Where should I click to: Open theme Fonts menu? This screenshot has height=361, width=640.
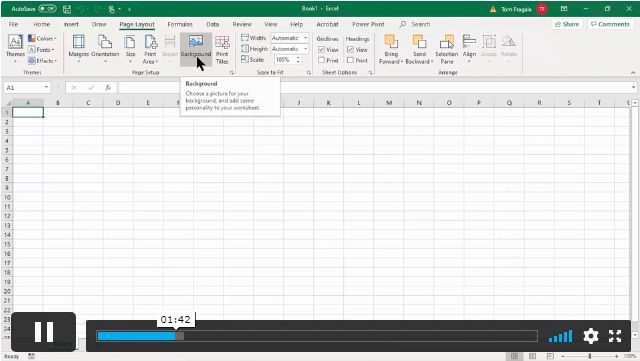point(42,49)
